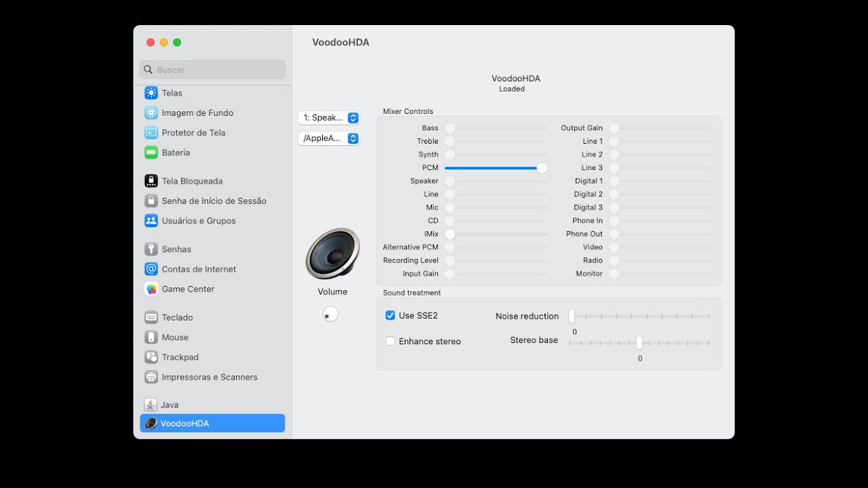Viewport: 868px width, 488px height.
Task: Click the Radio slider knob
Action: 614,260
